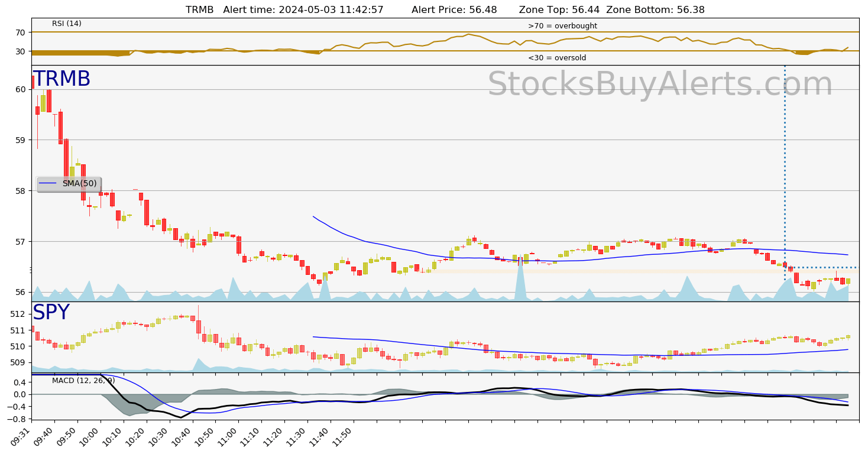This screenshot has width=868, height=454.
Task: Click the 10:40 time axis label
Action: [x=182, y=436]
